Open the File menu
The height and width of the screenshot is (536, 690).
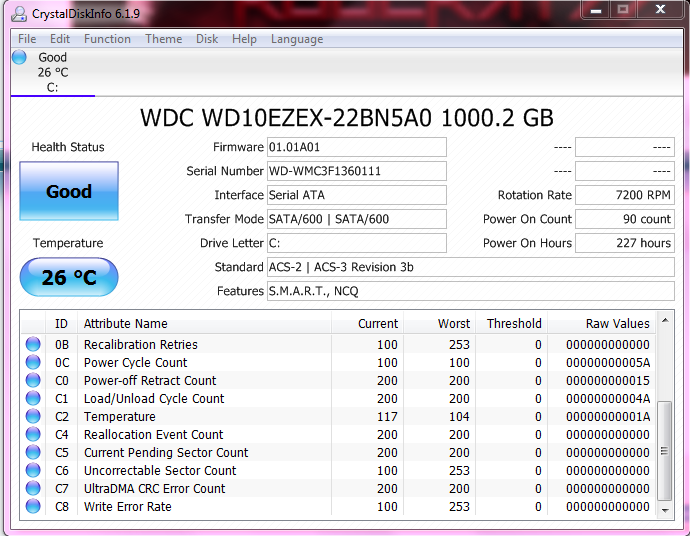point(27,39)
